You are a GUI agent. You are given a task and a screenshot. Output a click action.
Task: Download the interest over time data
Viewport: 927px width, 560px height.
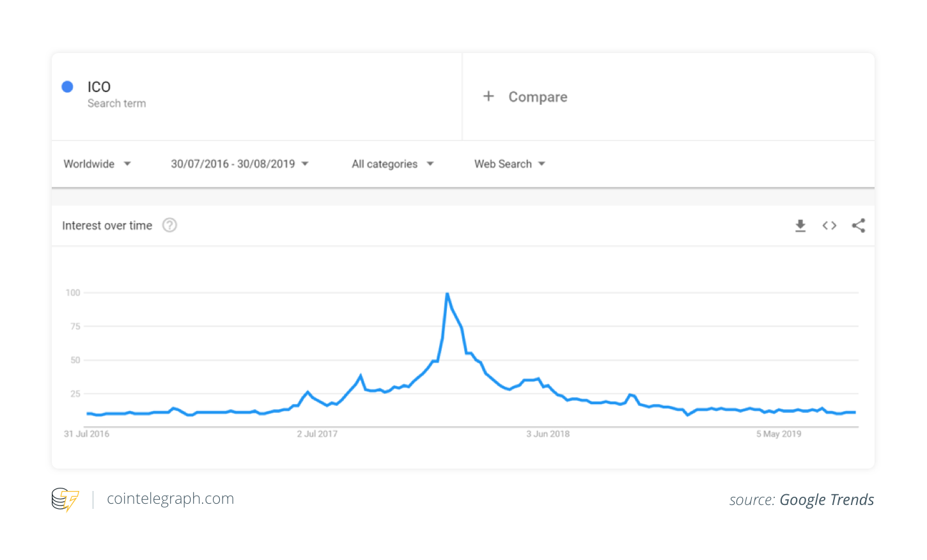tap(800, 226)
